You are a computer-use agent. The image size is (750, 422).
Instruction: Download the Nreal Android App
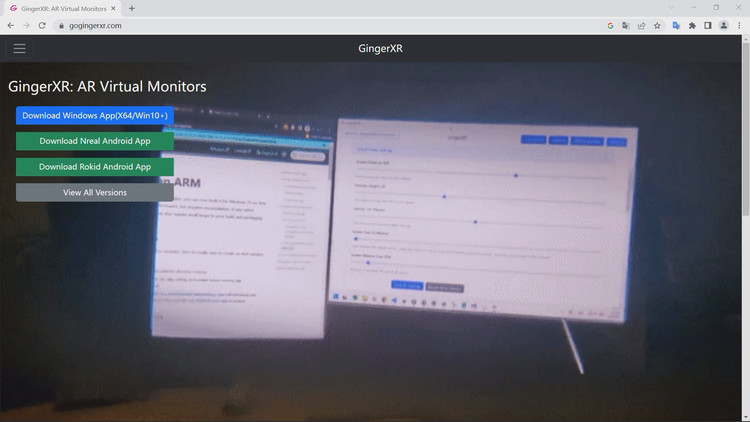(95, 141)
